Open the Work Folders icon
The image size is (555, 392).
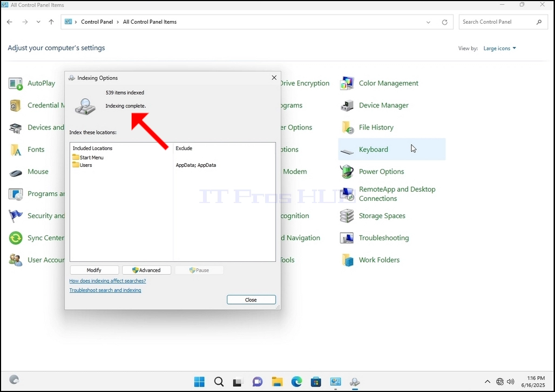[347, 260]
